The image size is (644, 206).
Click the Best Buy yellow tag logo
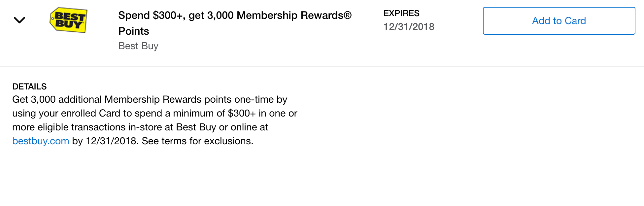(69, 20)
